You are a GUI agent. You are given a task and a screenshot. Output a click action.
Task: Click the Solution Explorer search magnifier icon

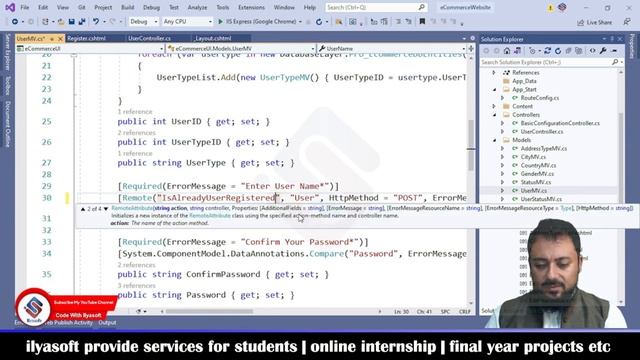[615, 62]
